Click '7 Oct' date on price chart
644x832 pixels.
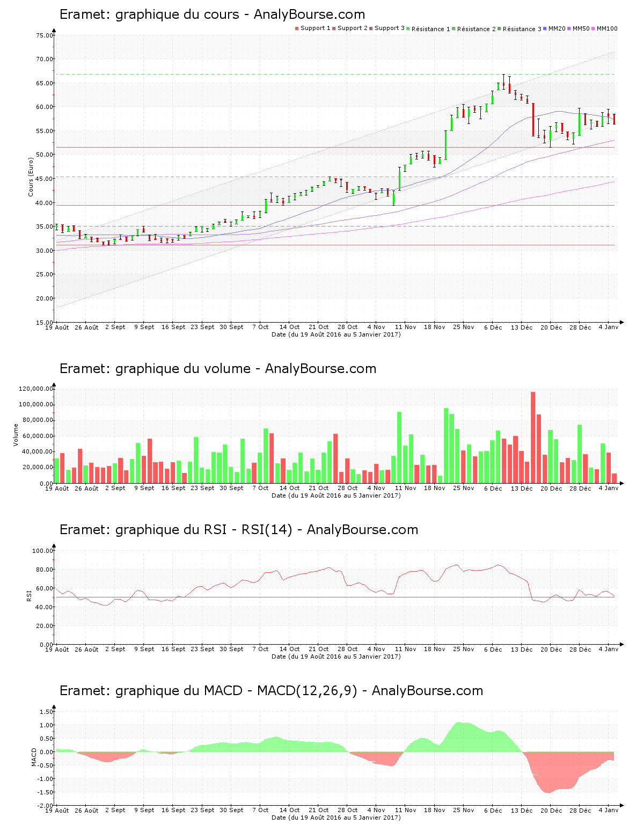tap(260, 327)
